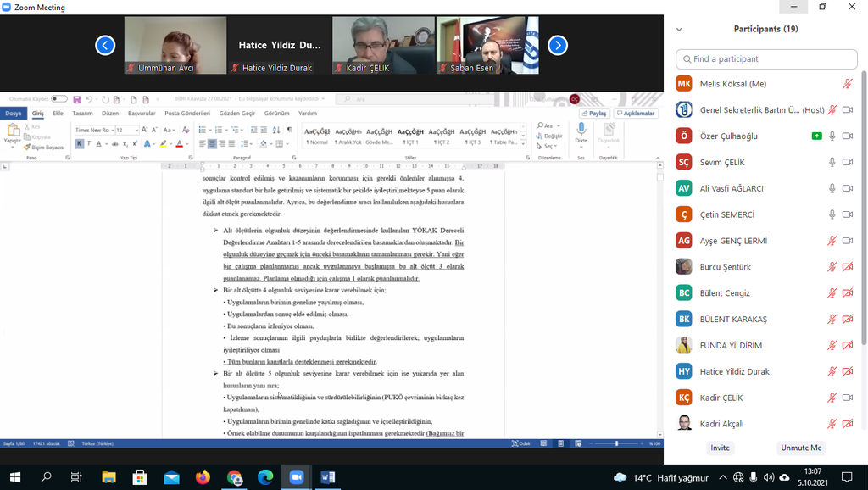The height and width of the screenshot is (490, 868).
Task: Open the Times New Roman font dropdown
Action: [93, 130]
